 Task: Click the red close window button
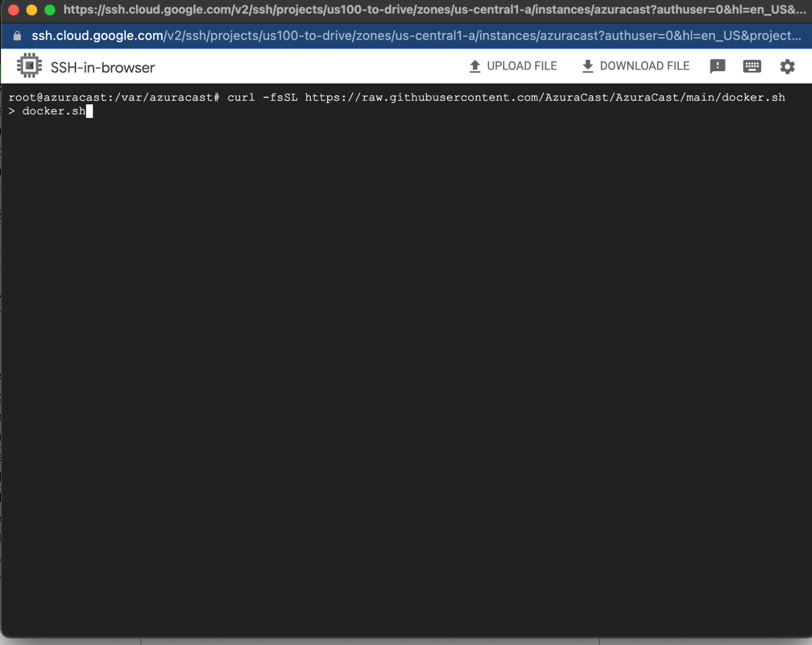(x=14, y=10)
